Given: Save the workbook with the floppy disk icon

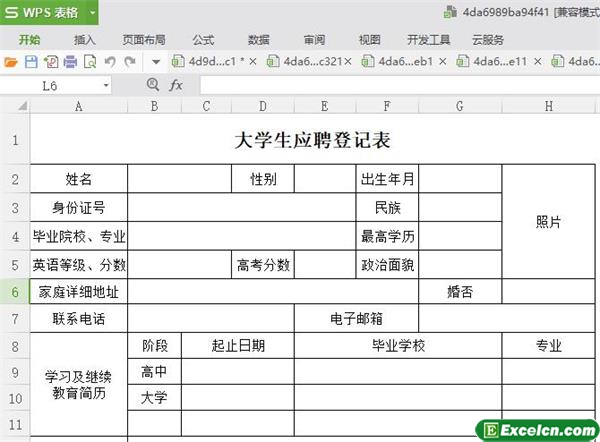Looking at the screenshot, I should tap(31, 62).
